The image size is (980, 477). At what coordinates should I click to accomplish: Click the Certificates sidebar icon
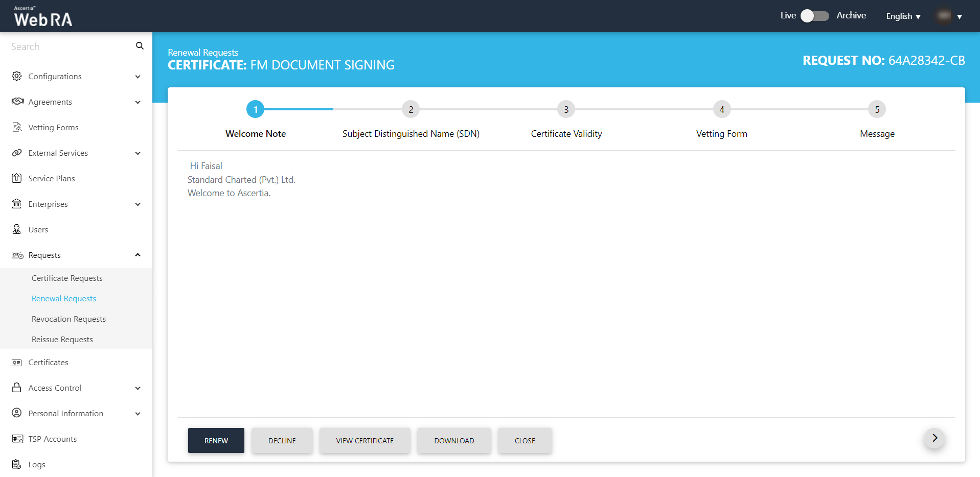coord(17,363)
